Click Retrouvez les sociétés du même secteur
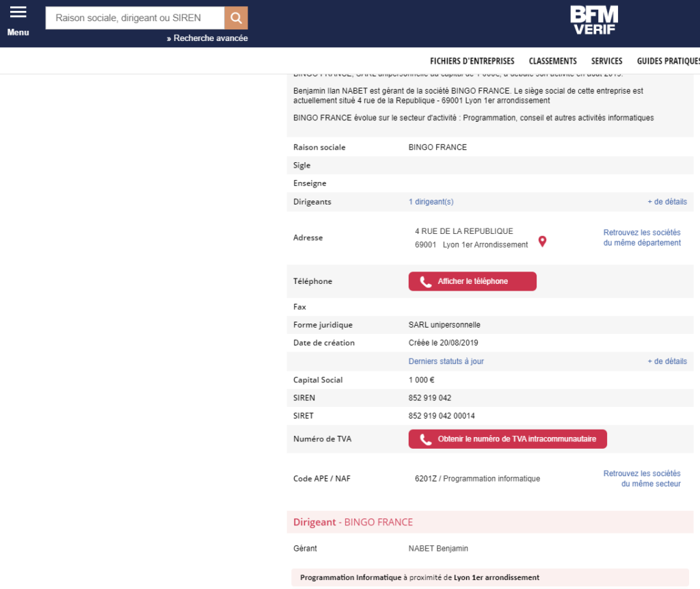 point(642,479)
